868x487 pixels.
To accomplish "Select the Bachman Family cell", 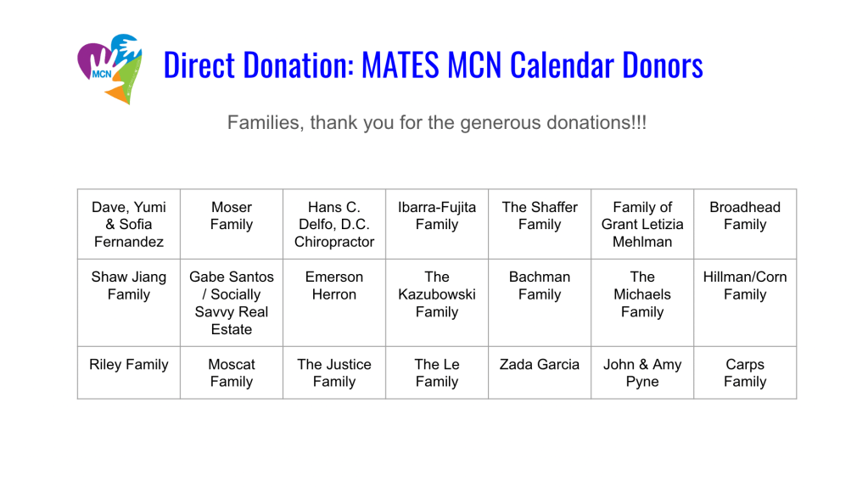I will 540,286.
